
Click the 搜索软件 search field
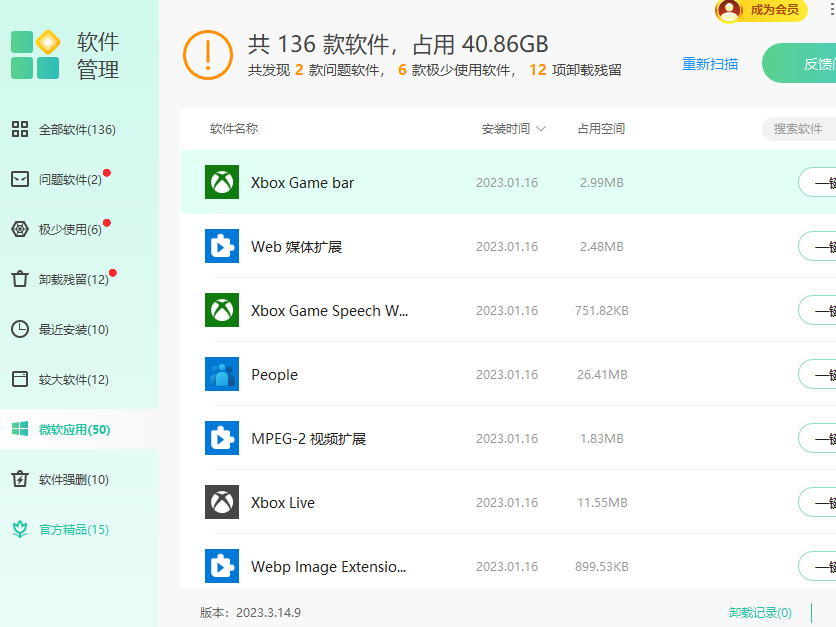coord(799,129)
